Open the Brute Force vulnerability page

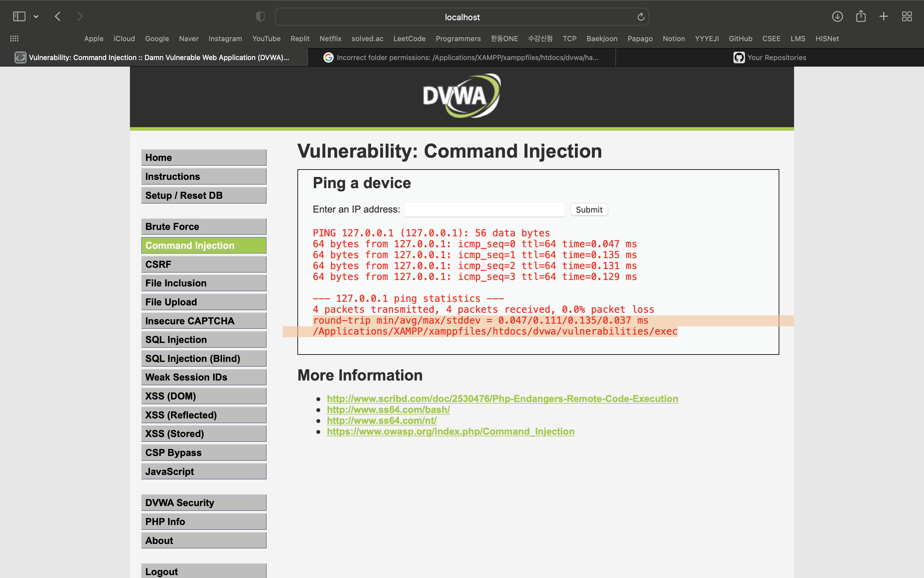click(x=204, y=227)
